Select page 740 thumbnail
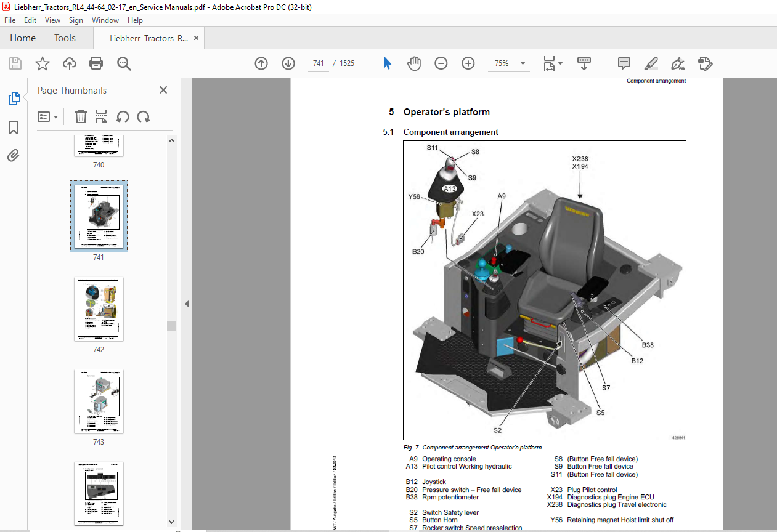Viewport: 777px width, 532px height. [99, 146]
